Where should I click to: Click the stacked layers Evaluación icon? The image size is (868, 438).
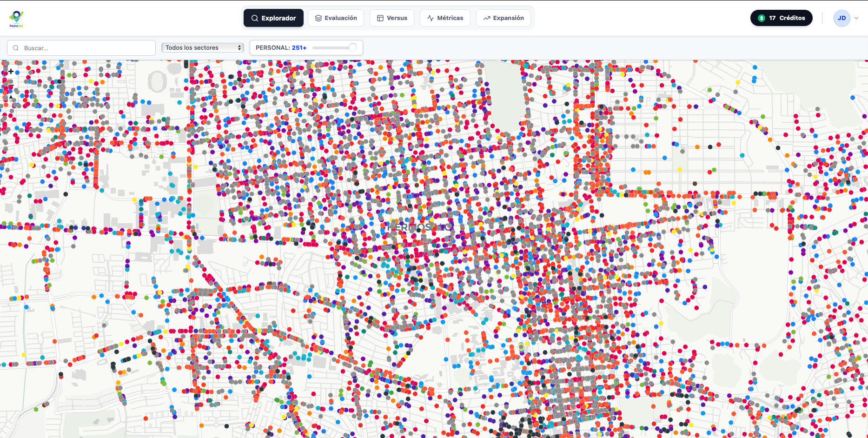(318, 18)
